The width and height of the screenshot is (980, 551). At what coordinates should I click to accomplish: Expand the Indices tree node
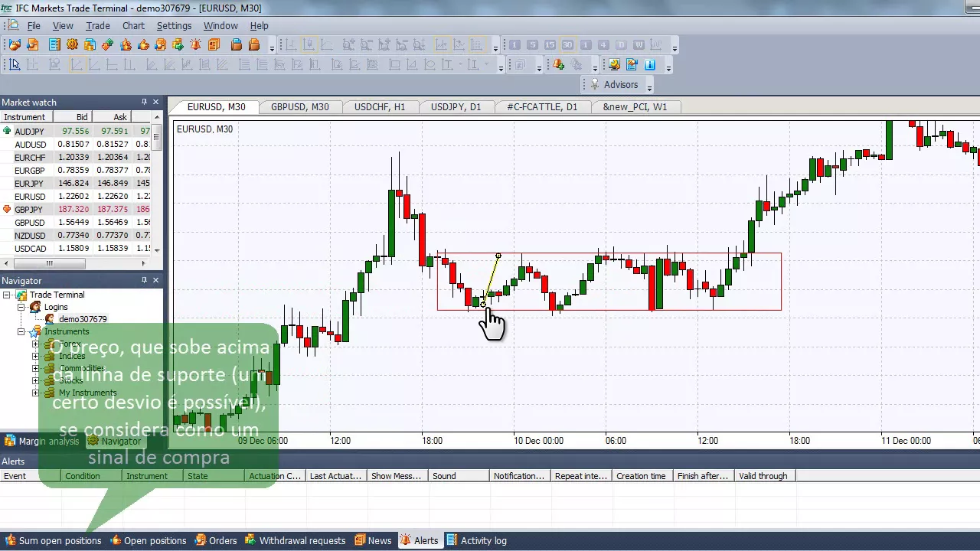point(35,356)
